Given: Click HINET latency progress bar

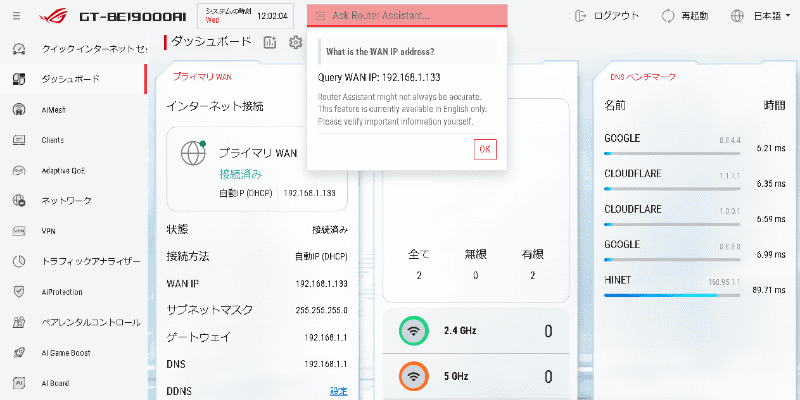Looking at the screenshot, I should (672, 295).
